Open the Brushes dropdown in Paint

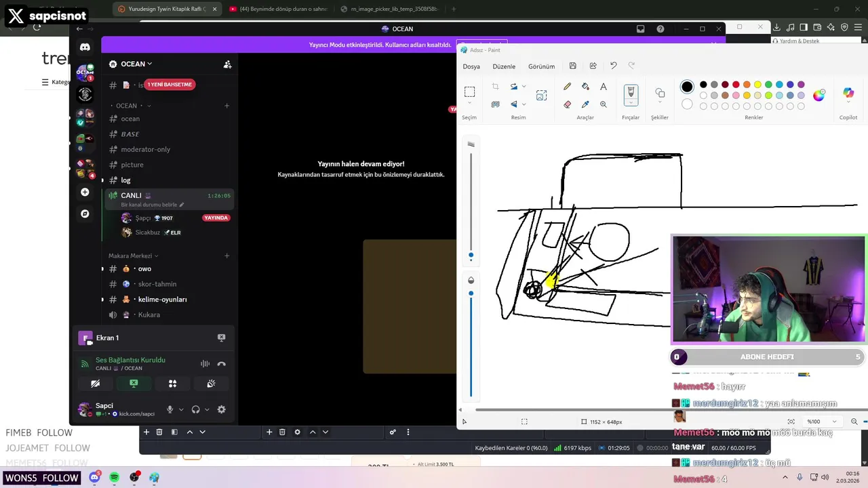(631, 103)
